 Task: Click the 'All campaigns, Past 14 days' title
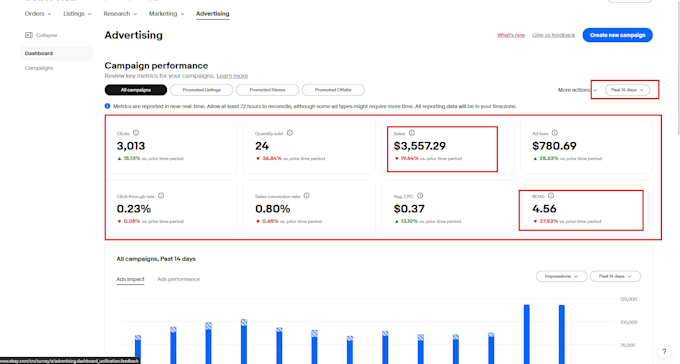(156, 259)
